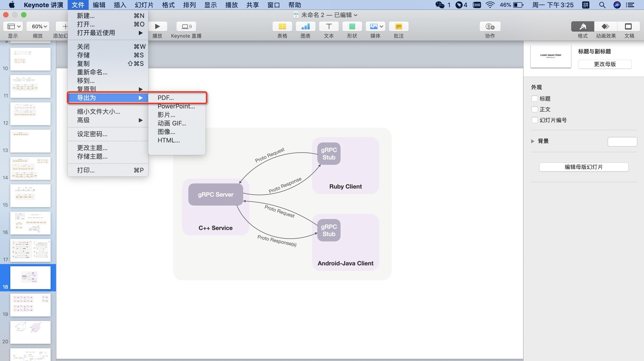Click the Play slideshow button
644x361 pixels.
pos(157,26)
